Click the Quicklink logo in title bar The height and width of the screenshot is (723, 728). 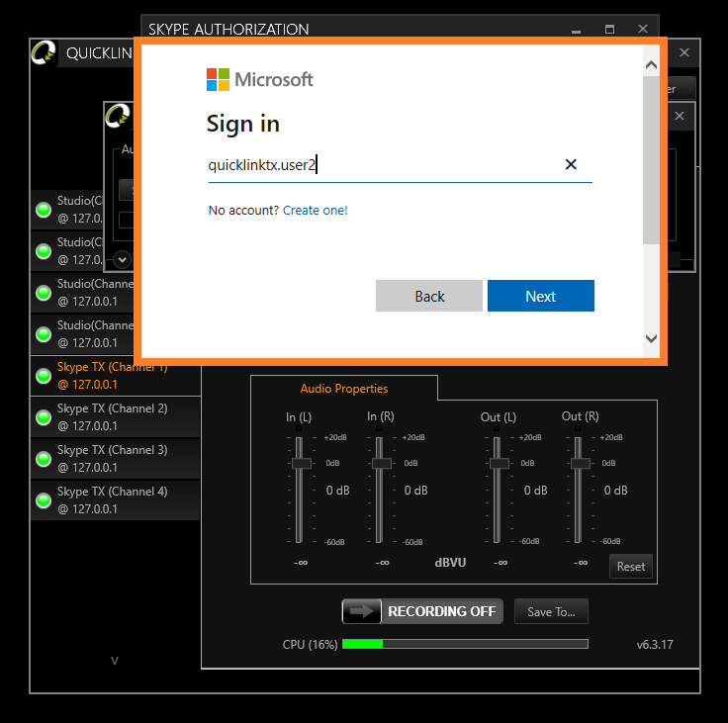(x=44, y=52)
